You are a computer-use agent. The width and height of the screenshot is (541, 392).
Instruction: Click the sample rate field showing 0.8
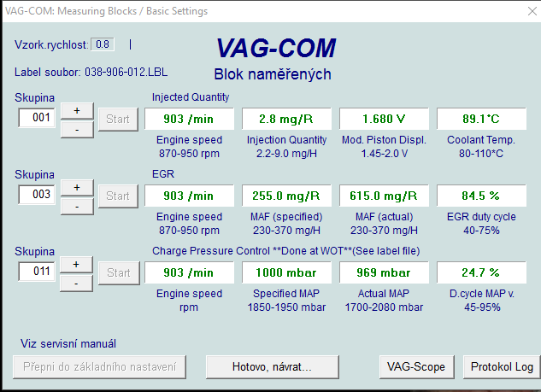(x=103, y=44)
